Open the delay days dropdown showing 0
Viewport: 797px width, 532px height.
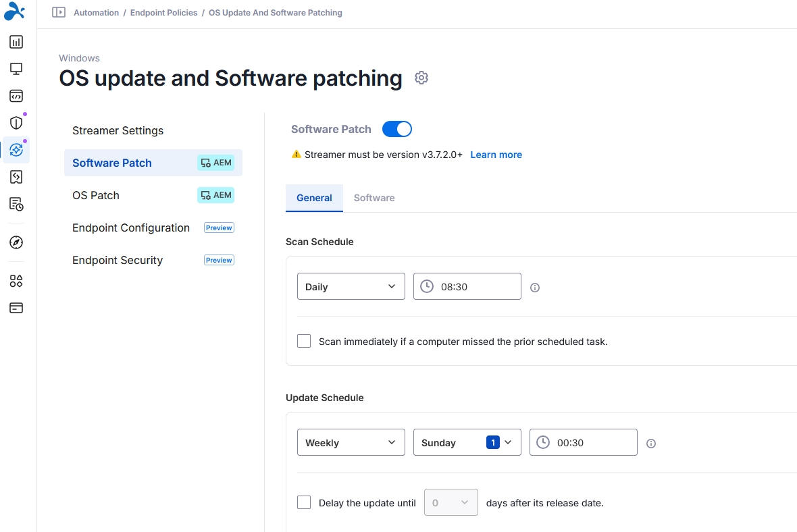pos(451,502)
